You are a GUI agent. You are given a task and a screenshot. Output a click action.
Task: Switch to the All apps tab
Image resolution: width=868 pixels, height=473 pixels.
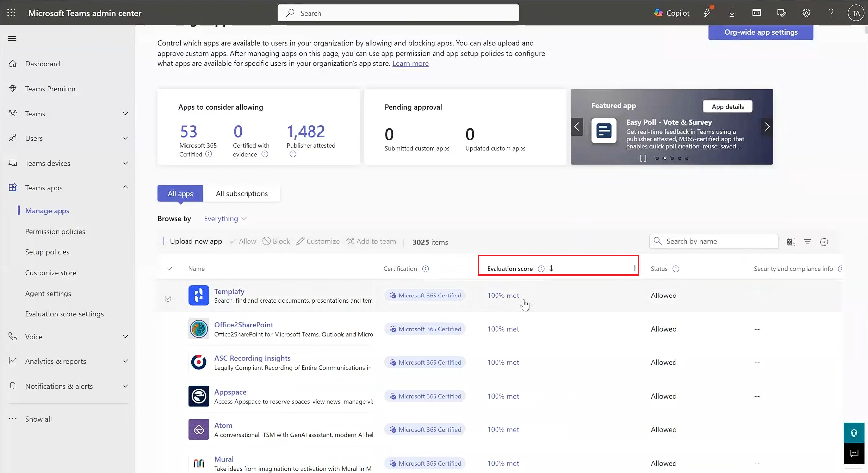coord(181,194)
